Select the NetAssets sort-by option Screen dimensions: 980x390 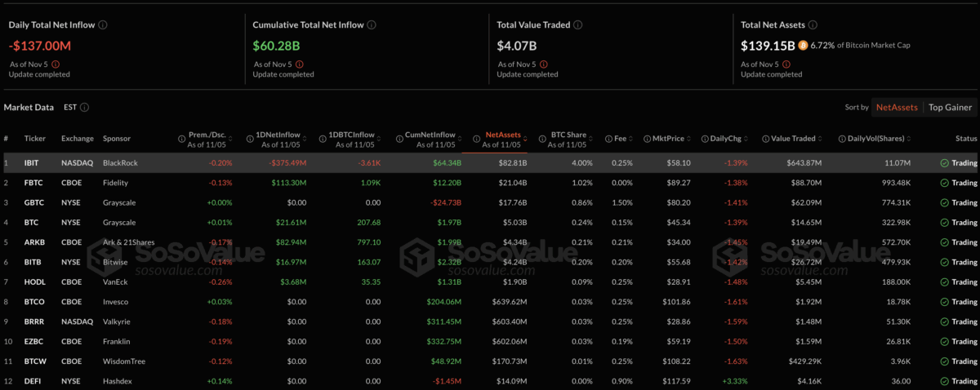(898, 107)
